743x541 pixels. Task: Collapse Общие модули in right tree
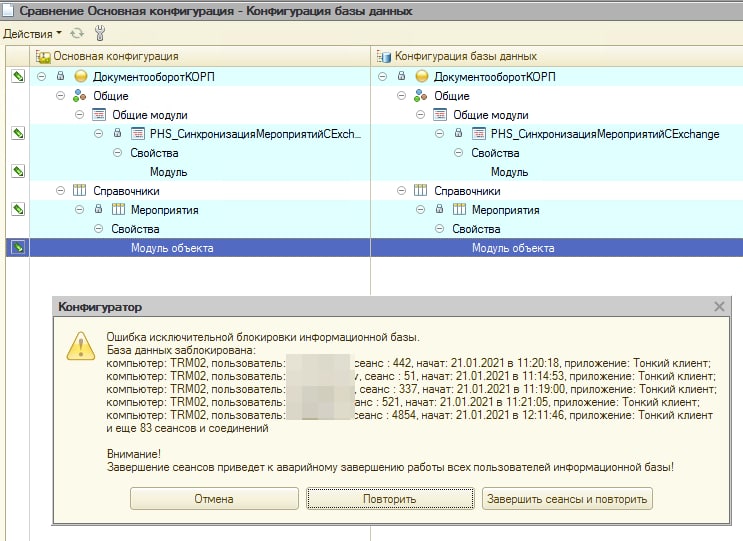click(x=421, y=115)
